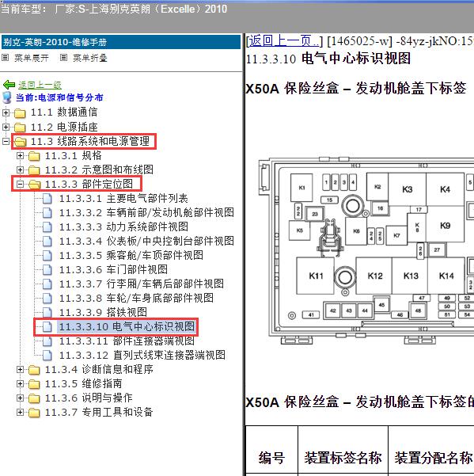Click folder icon of 11.3.4 诊断信息和程序
Screen dimensions: 474x476
[34, 370]
